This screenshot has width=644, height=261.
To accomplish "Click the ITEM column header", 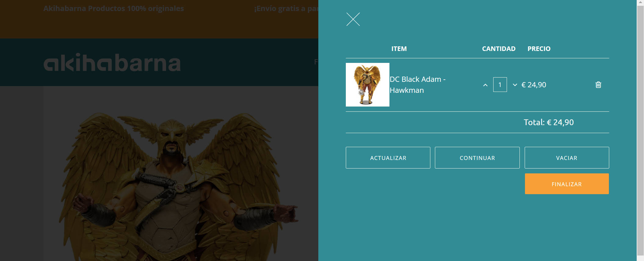I will 399,49.
